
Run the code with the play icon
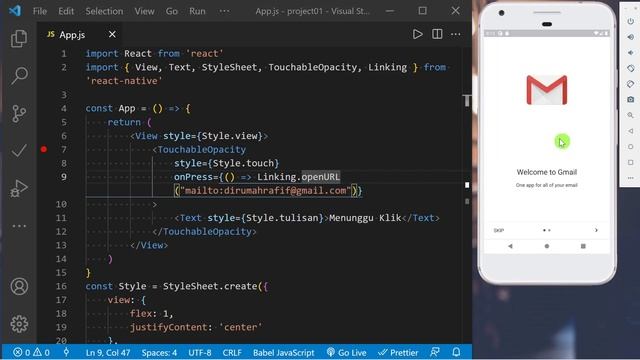pos(417,34)
